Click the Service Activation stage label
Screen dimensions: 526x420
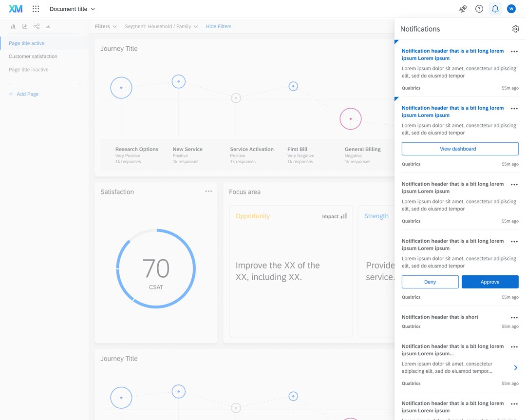[x=252, y=149]
